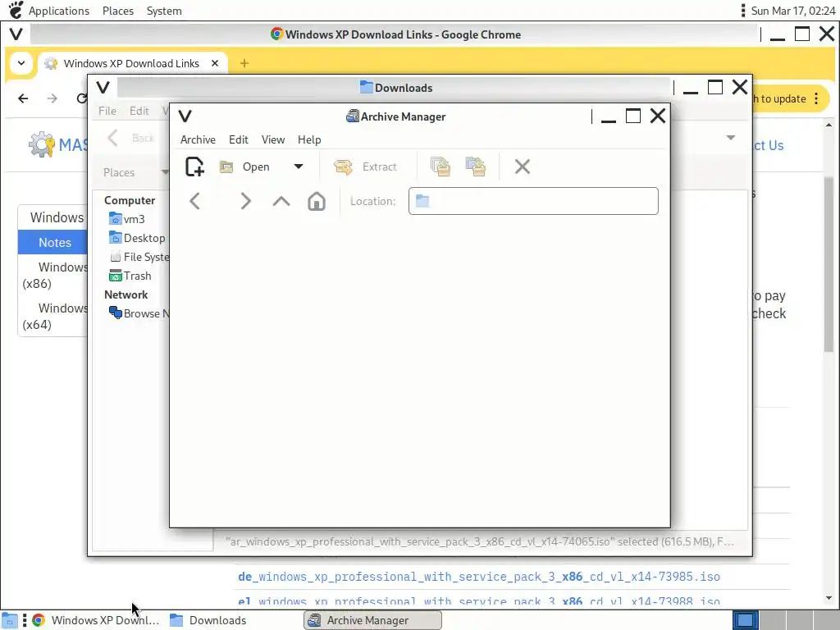Image resolution: width=840 pixels, height=630 pixels.
Task: Go to home location in Archive Manager
Action: click(x=317, y=202)
